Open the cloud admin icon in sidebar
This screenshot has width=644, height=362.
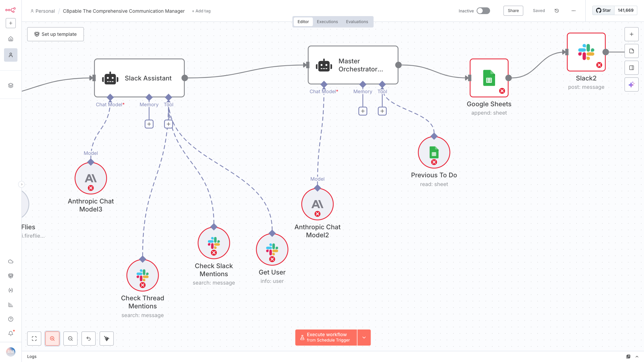(x=11, y=261)
